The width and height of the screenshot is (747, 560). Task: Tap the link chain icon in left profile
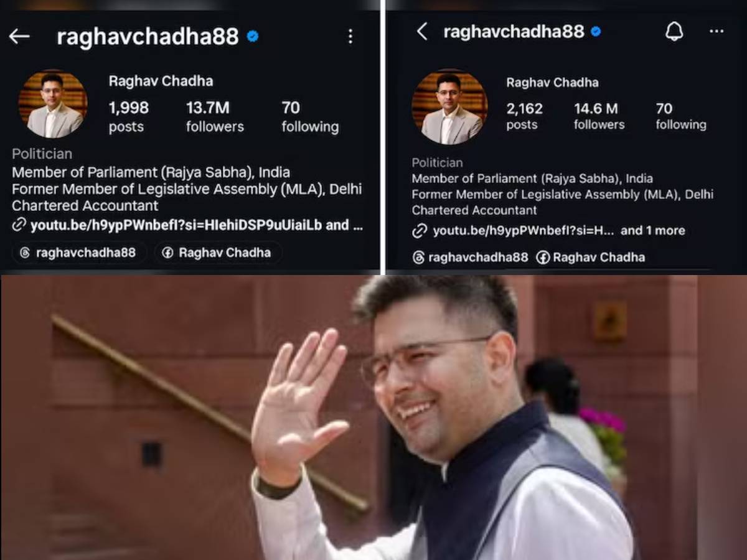(x=19, y=225)
